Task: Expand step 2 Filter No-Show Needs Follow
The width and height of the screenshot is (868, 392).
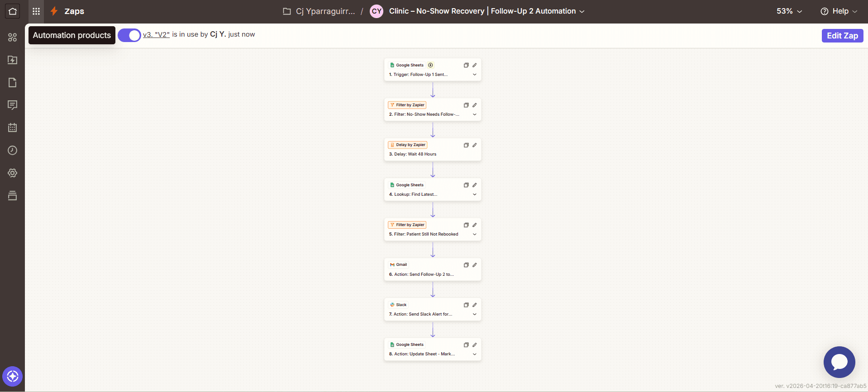Action: (475, 114)
